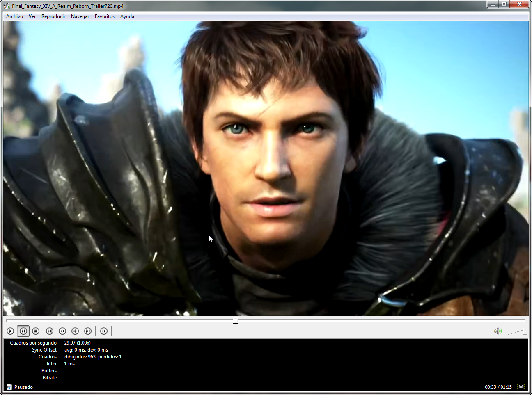Viewport: 532px width, 395px height.
Task: Open the Reproducir menu
Action: point(53,16)
